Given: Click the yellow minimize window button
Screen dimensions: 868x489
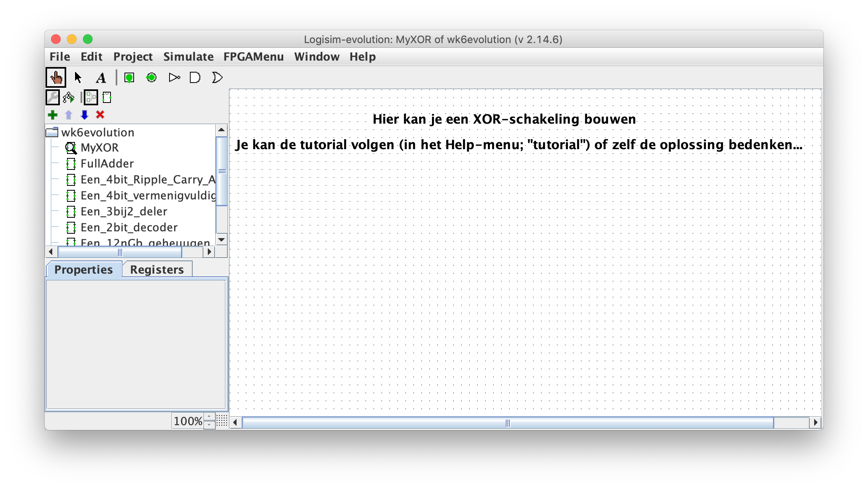Looking at the screenshot, I should coord(72,39).
